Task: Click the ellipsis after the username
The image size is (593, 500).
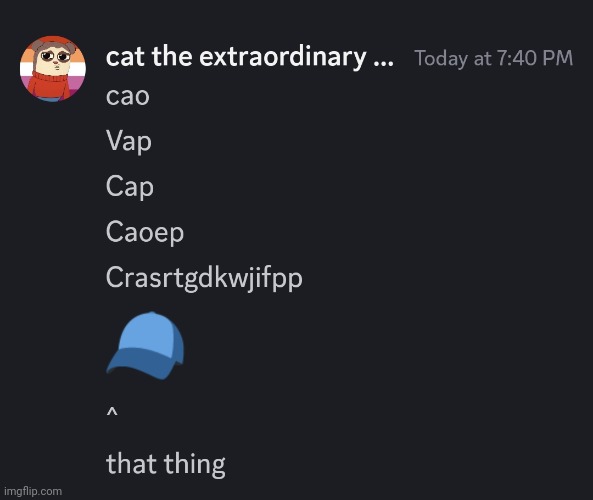Action: tap(383, 64)
